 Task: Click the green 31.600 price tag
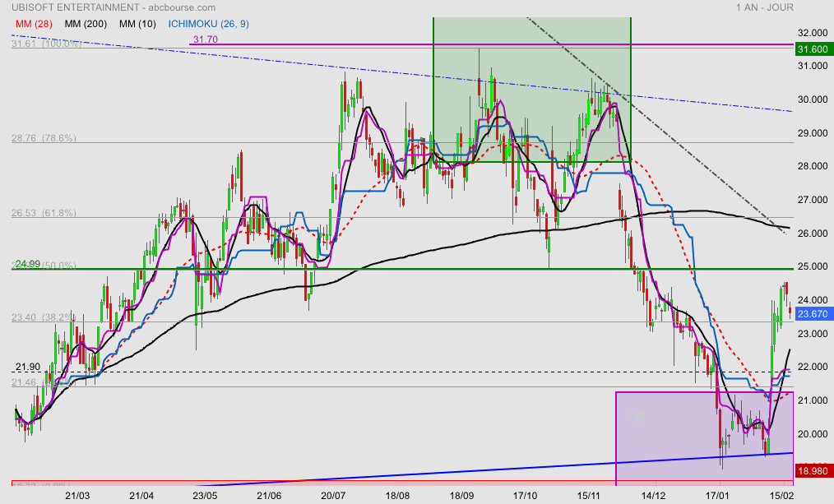coord(813,49)
